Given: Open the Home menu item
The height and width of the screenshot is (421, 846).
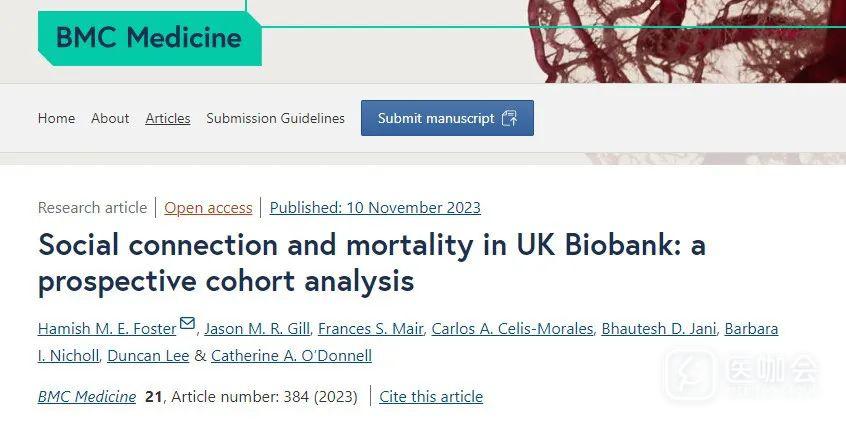Looking at the screenshot, I should pos(56,118).
